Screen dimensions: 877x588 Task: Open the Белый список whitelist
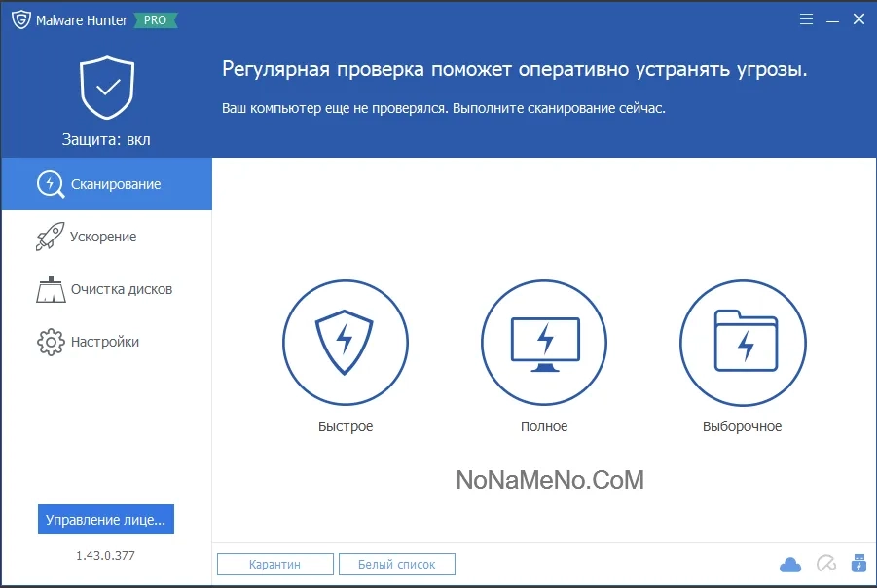coord(396,564)
